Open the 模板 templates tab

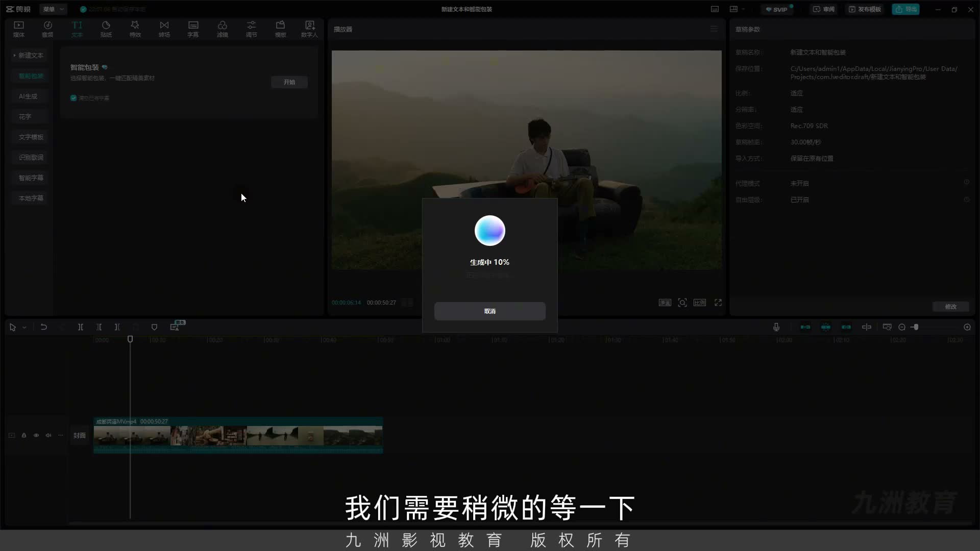[280, 29]
